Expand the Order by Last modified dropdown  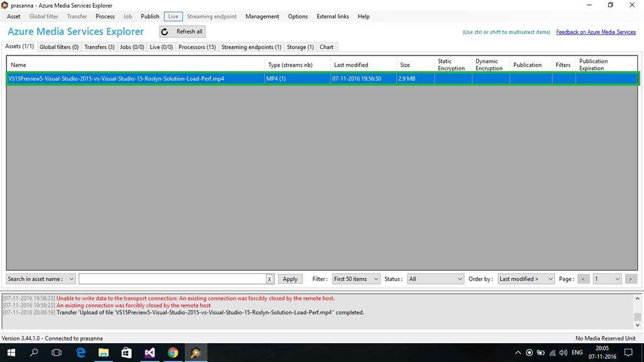tap(526, 279)
